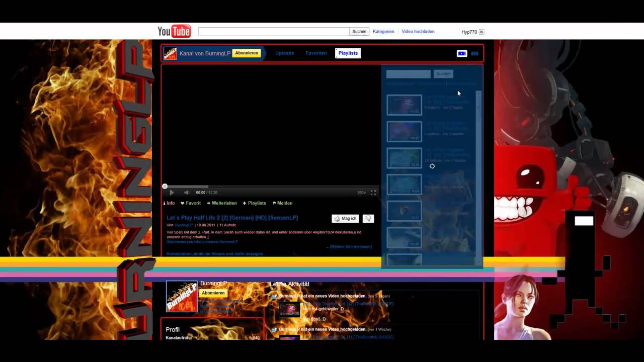Switch to the Uploads tab

[x=285, y=53]
